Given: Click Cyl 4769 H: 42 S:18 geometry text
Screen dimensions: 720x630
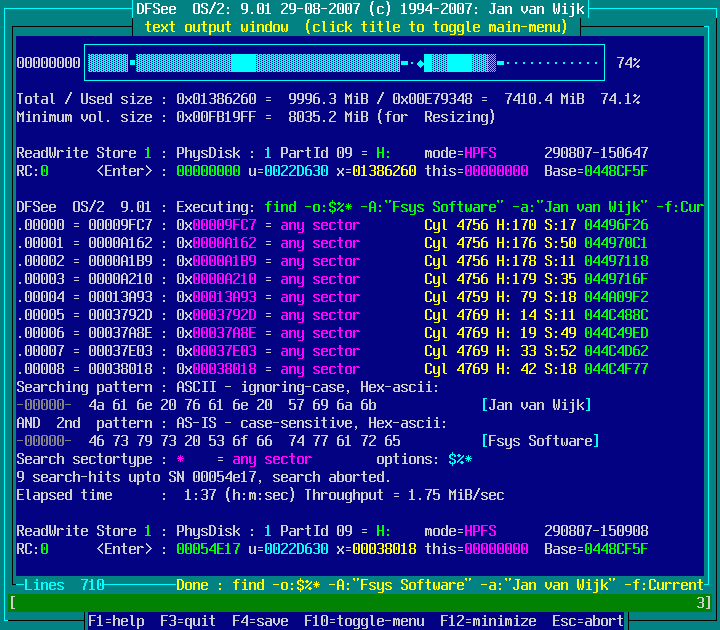Looking at the screenshot, I should [500, 369].
